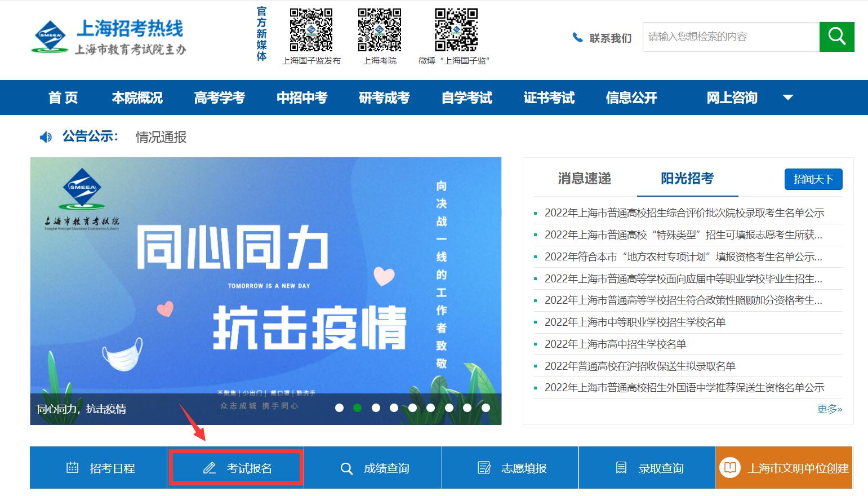868x496 pixels.
Task: Select the fourth carousel slide dot
Action: (x=394, y=408)
